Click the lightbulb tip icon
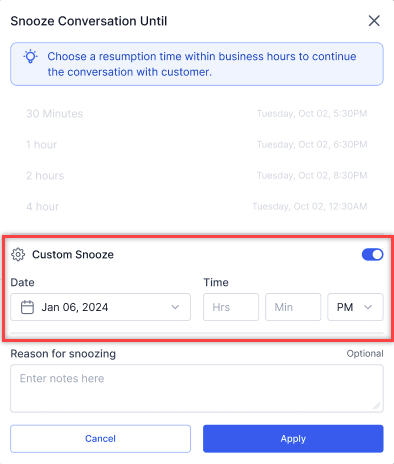The width and height of the screenshot is (394, 464). [x=30, y=56]
